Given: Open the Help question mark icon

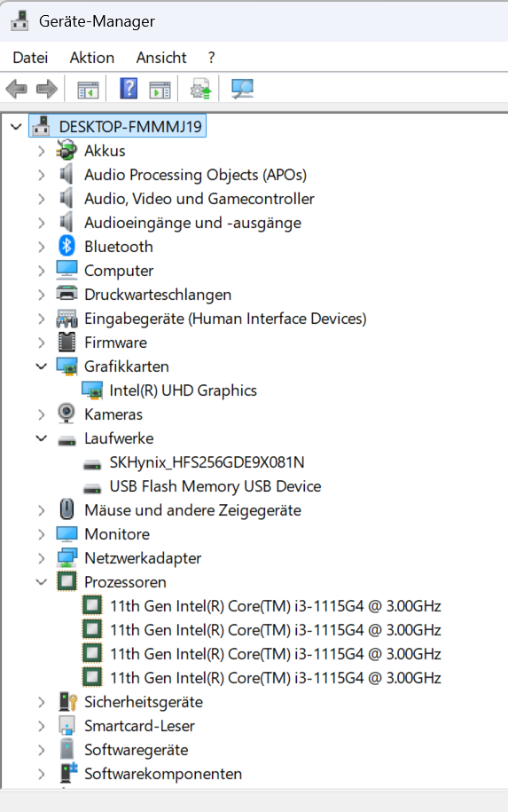Looking at the screenshot, I should click(129, 89).
